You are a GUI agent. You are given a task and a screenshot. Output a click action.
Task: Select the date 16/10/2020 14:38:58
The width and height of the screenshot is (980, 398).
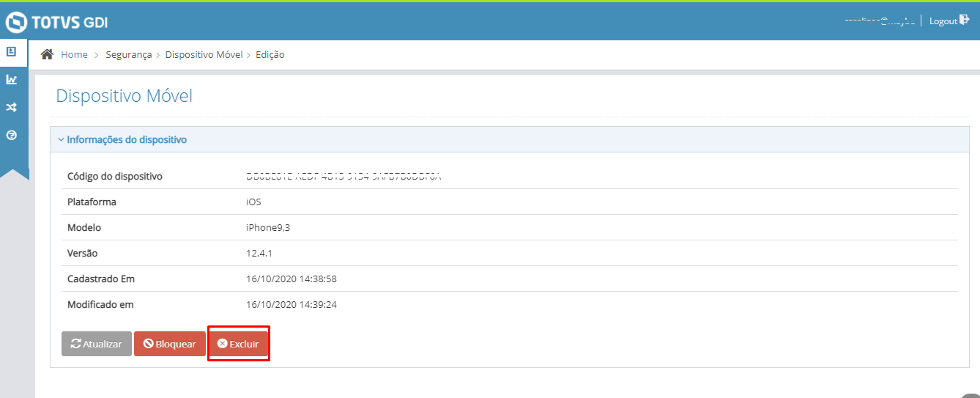pos(292,279)
